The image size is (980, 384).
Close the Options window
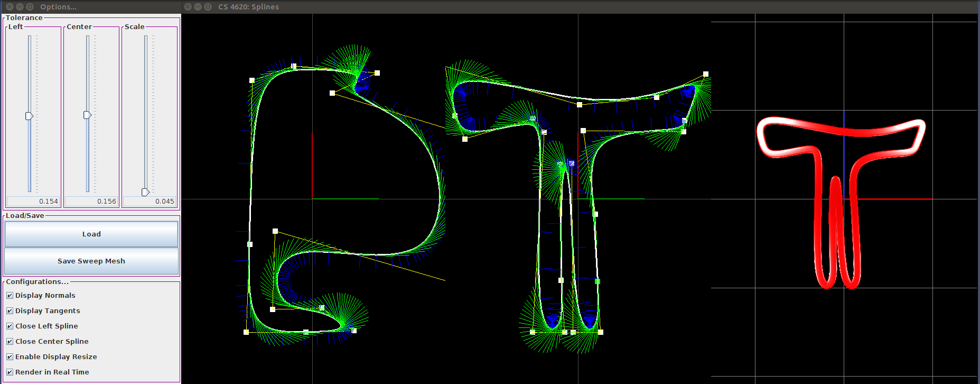[x=10, y=7]
